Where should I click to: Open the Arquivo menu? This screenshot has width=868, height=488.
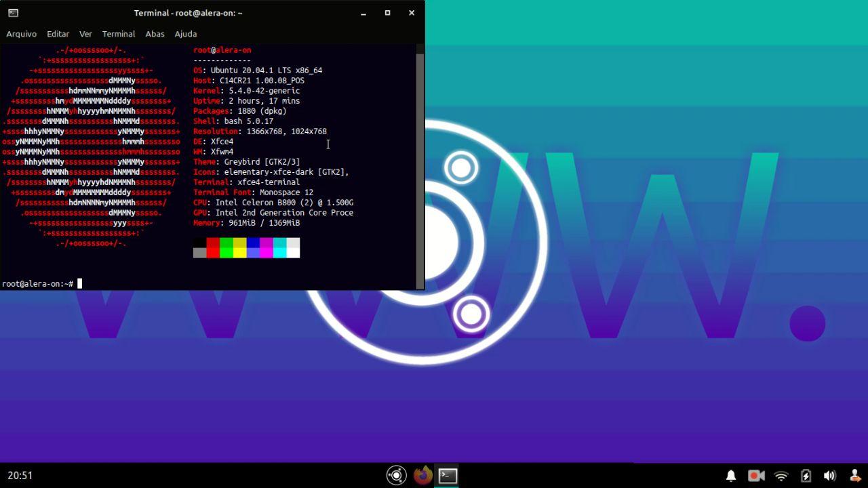pyautogui.click(x=21, y=34)
